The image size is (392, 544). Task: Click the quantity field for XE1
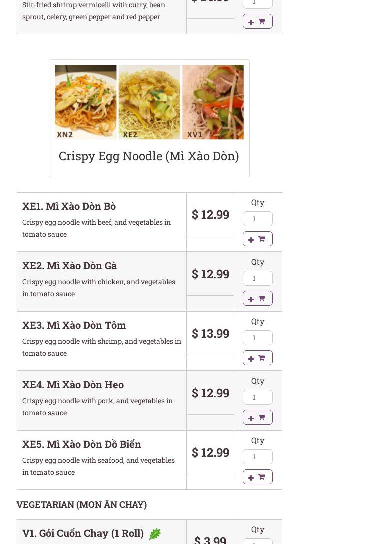point(257,219)
